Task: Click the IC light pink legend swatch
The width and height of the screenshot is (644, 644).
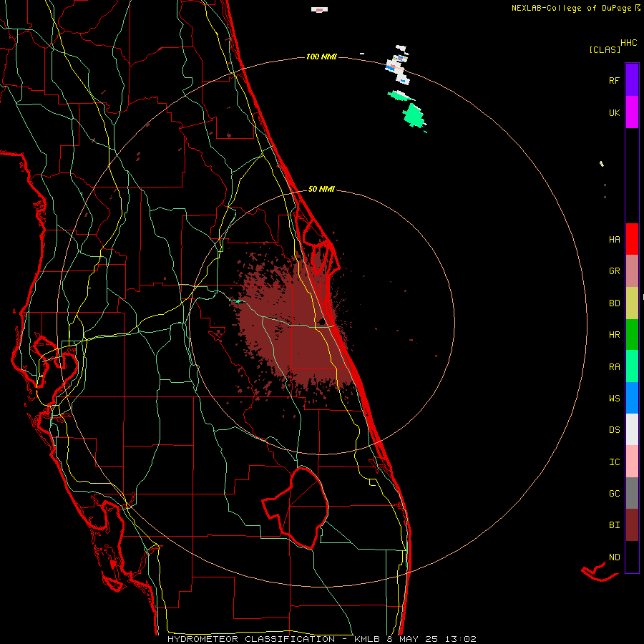Action: [632, 462]
